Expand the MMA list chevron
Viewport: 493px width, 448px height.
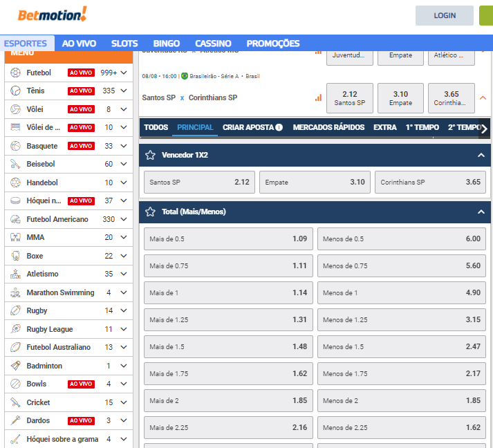click(x=124, y=237)
